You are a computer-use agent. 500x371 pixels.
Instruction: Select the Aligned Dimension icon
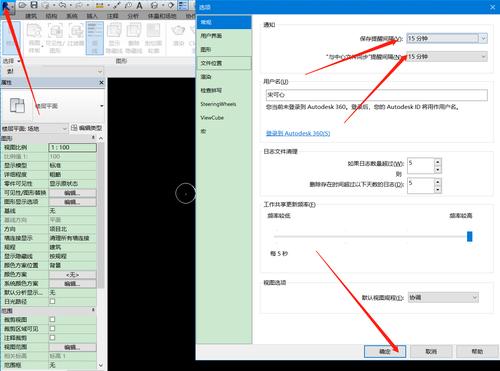coord(117,5)
